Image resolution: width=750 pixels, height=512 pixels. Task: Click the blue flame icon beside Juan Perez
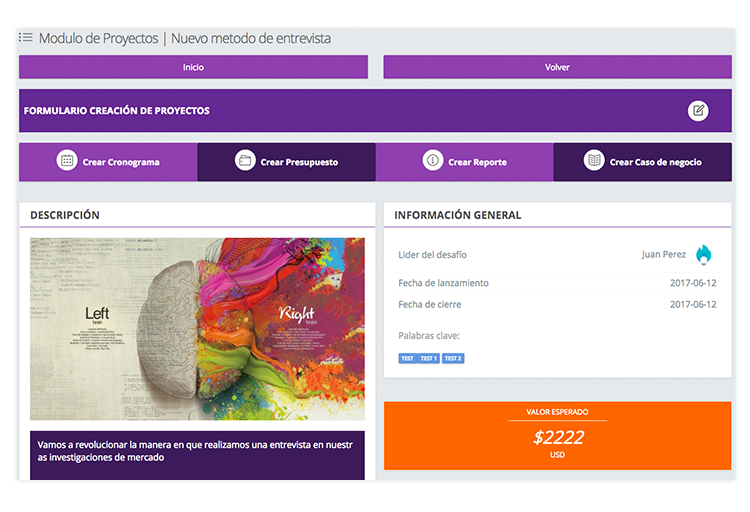(704, 255)
